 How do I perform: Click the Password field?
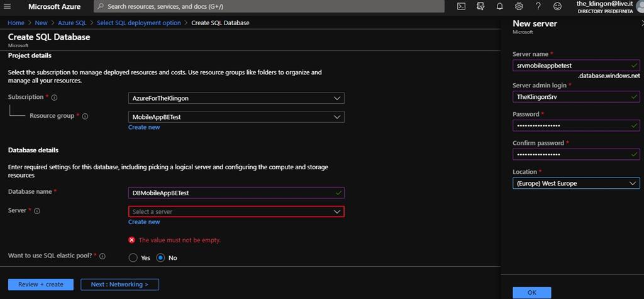576,125
